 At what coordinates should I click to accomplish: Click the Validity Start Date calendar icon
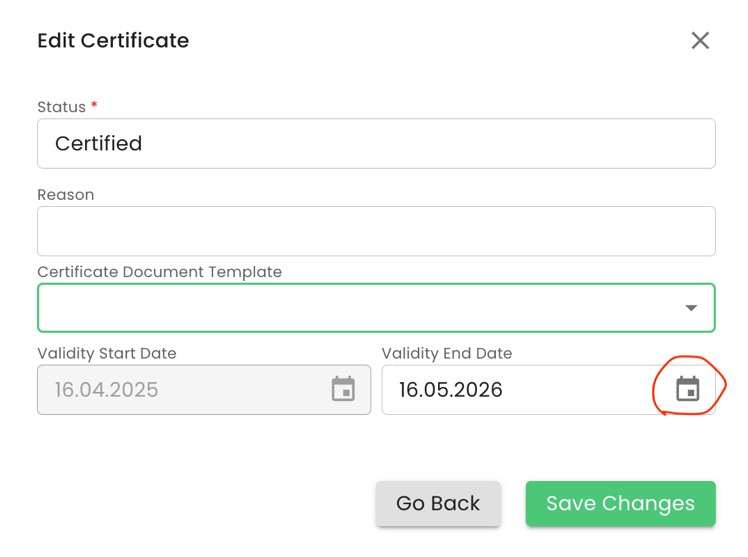click(x=343, y=389)
